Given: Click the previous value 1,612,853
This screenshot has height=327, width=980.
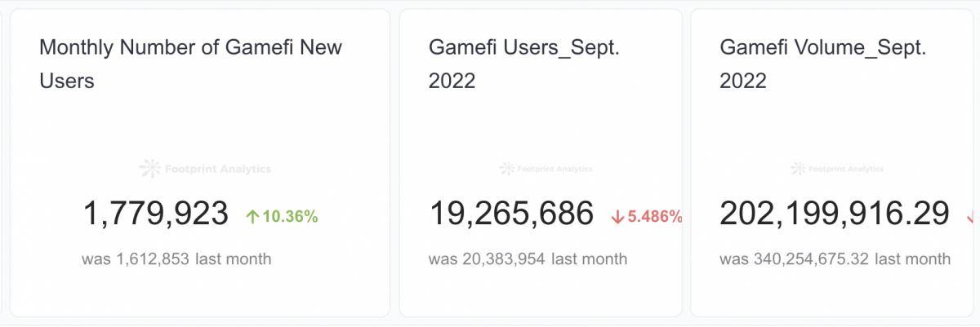Looking at the screenshot, I should [x=151, y=259].
